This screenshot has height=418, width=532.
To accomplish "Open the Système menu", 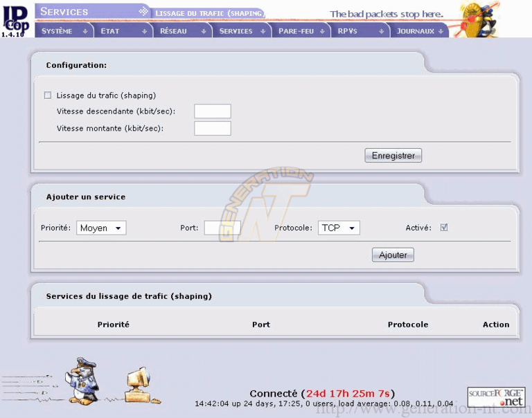I will 64,31.
